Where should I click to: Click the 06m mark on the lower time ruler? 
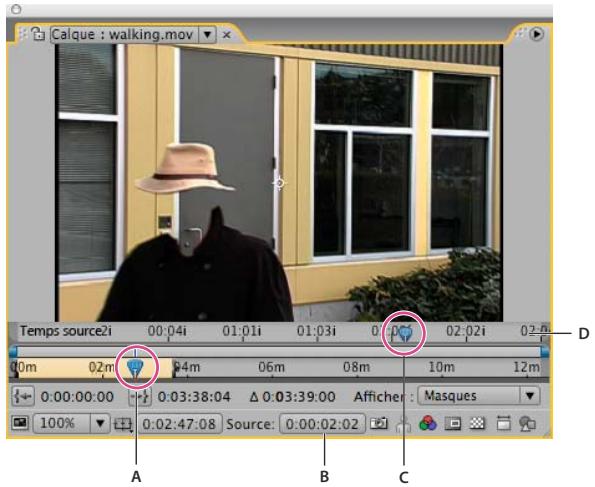[271, 367]
